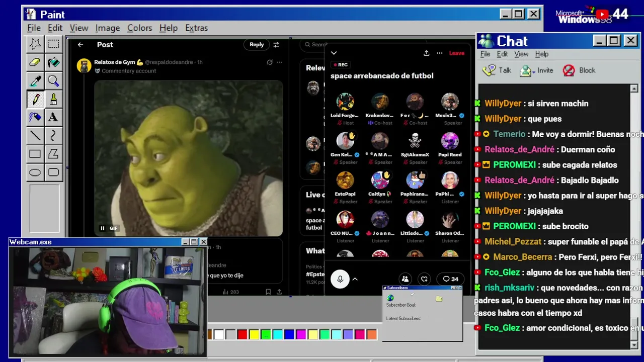Open the Help menu in Chat window
The image size is (644, 362).
[x=541, y=54]
